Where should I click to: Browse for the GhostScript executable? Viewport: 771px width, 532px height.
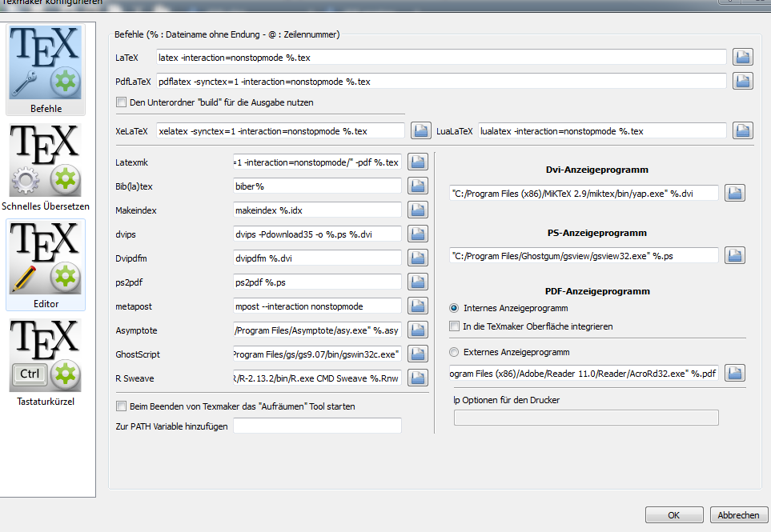click(417, 354)
